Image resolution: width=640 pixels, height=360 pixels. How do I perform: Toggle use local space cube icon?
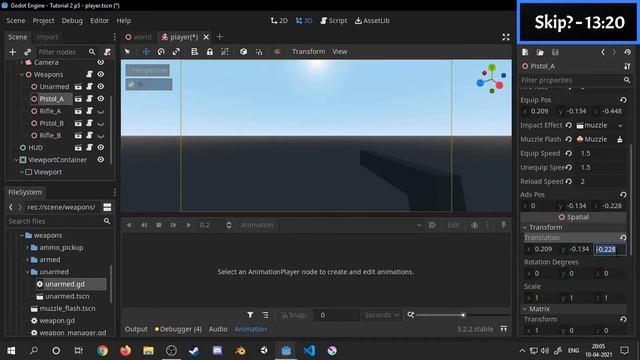click(x=243, y=52)
